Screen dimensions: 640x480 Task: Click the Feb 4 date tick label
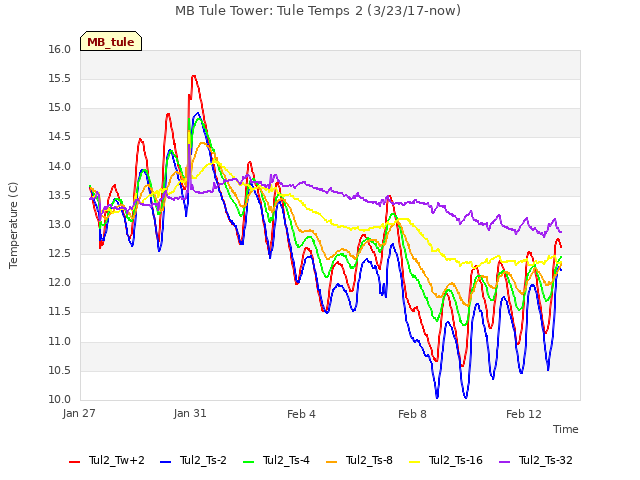301,414
